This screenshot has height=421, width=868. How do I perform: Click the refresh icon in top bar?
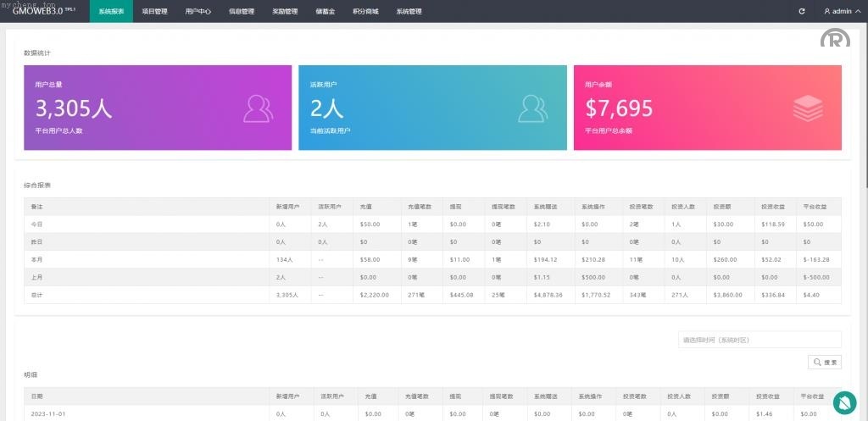pos(802,11)
